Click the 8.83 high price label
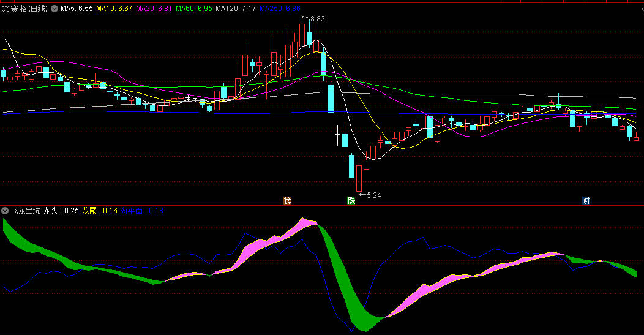This screenshot has height=335, width=644. 318,19
